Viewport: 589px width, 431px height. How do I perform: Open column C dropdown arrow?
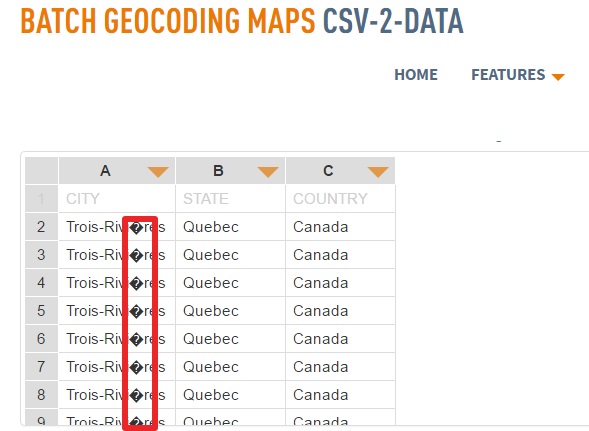click(378, 172)
